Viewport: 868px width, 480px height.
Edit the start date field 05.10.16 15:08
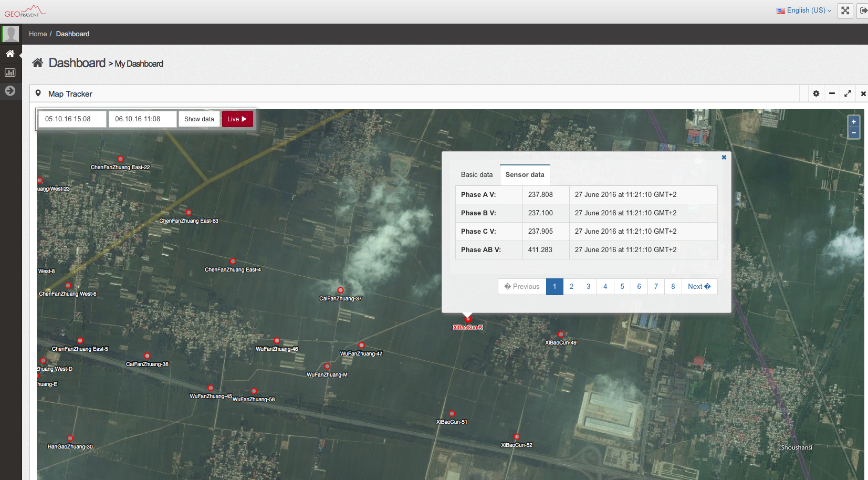72,119
